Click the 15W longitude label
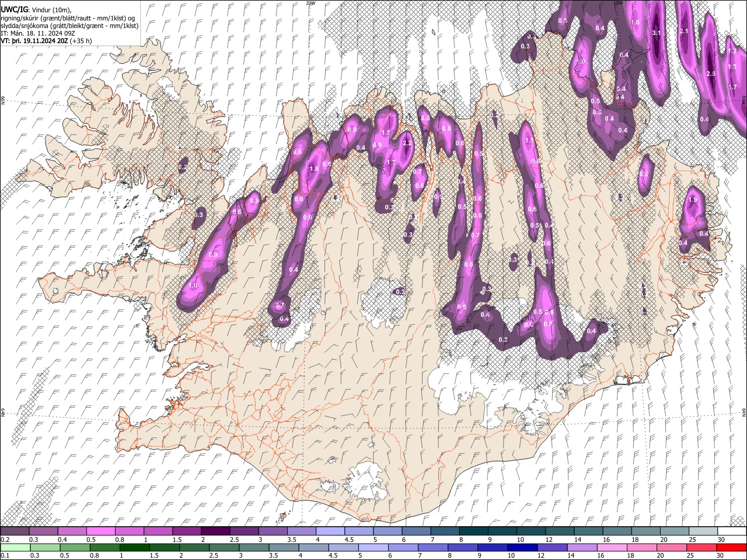 point(618,3)
